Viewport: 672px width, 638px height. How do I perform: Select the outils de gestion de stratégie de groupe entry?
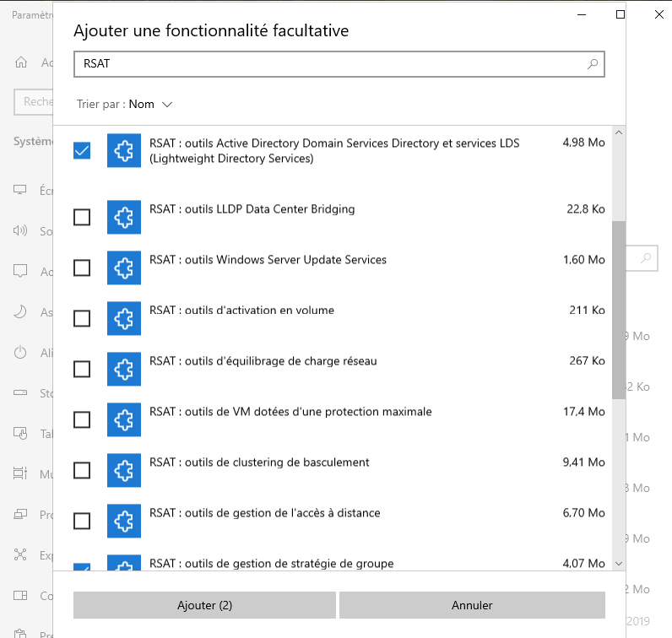point(271,563)
